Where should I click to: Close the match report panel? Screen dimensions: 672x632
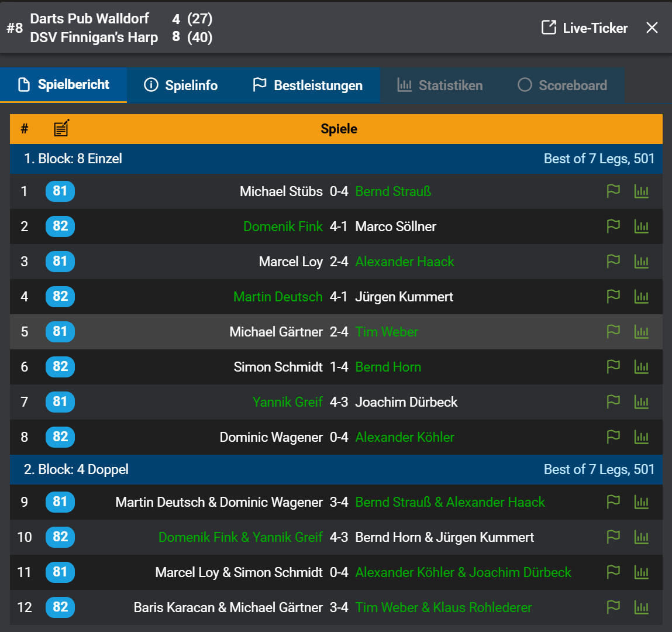(x=652, y=28)
